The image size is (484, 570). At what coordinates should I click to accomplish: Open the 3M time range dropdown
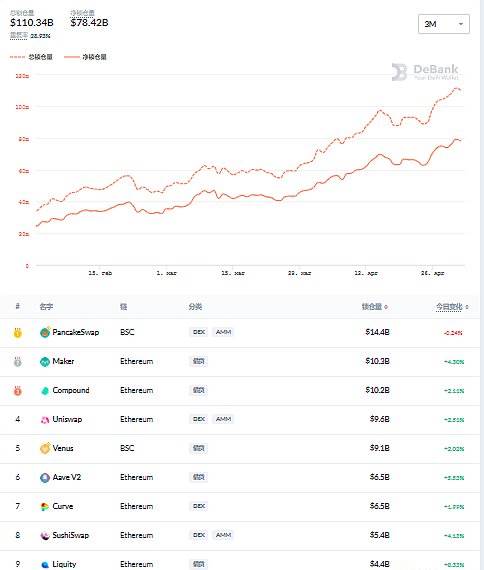click(444, 24)
